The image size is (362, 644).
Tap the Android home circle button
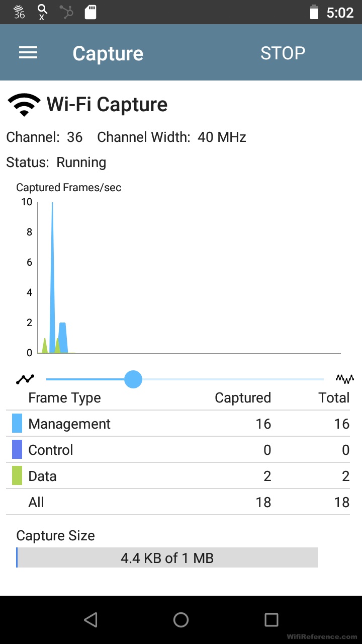(x=181, y=620)
